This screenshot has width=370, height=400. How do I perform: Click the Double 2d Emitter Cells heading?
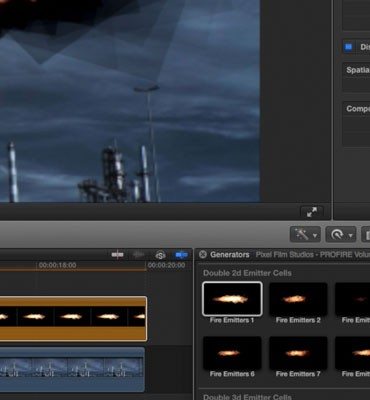click(247, 273)
